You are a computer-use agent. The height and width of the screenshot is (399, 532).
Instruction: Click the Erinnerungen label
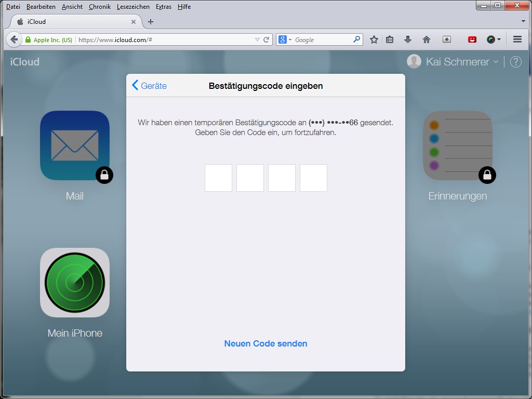click(x=457, y=196)
